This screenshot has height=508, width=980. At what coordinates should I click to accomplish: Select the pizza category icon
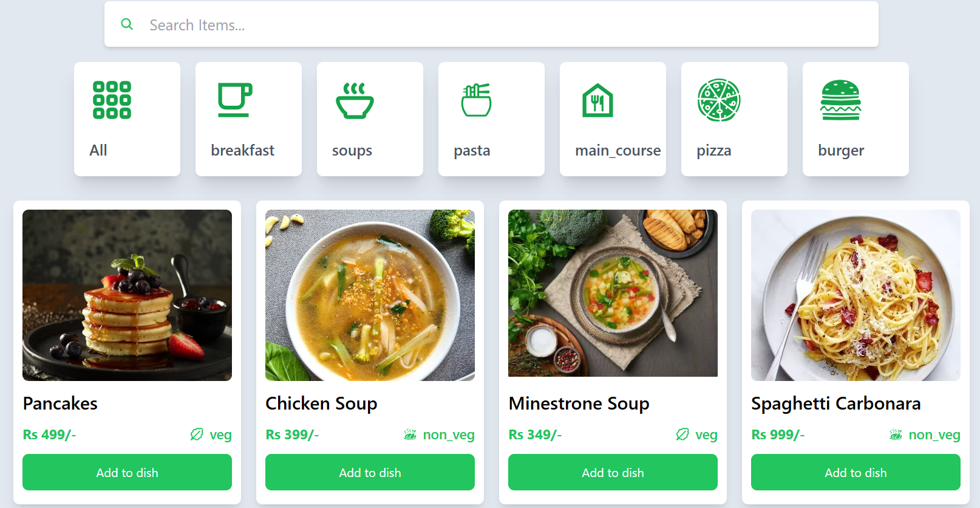tap(719, 100)
